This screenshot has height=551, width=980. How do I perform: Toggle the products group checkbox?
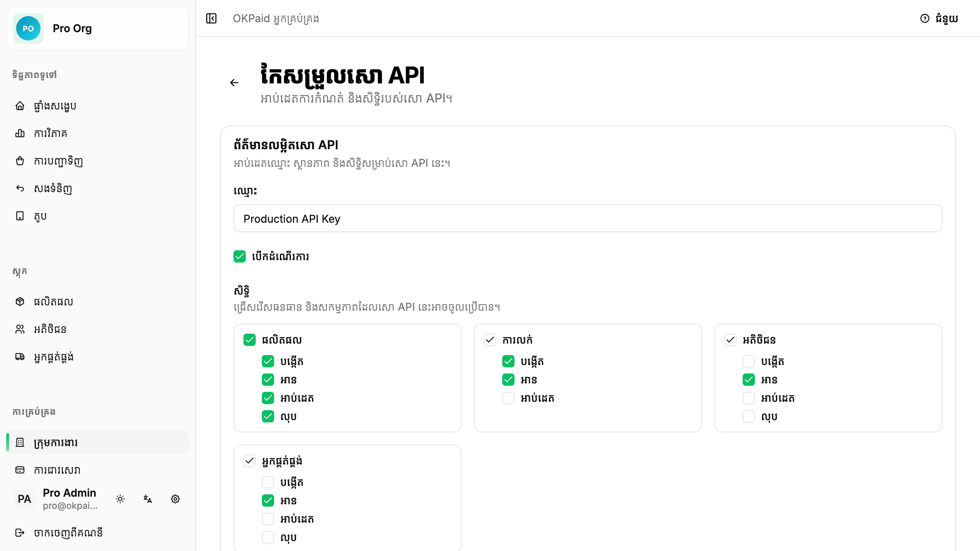click(250, 340)
